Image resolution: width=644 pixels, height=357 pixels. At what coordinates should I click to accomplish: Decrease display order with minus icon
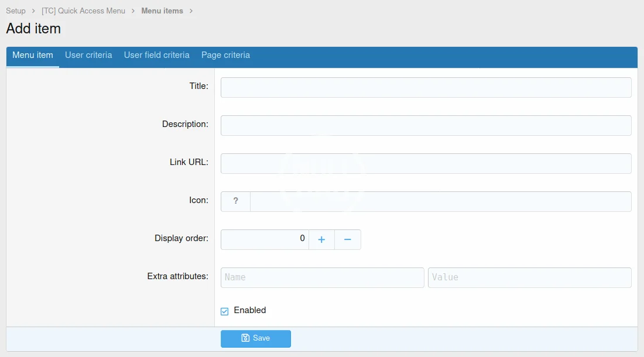[x=348, y=239]
